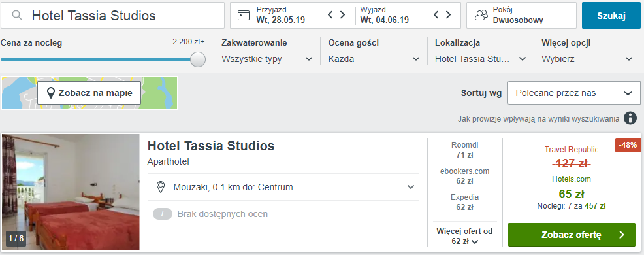Click the Zobacz na mapie button
This screenshot has height=255, width=644.
(x=89, y=93)
